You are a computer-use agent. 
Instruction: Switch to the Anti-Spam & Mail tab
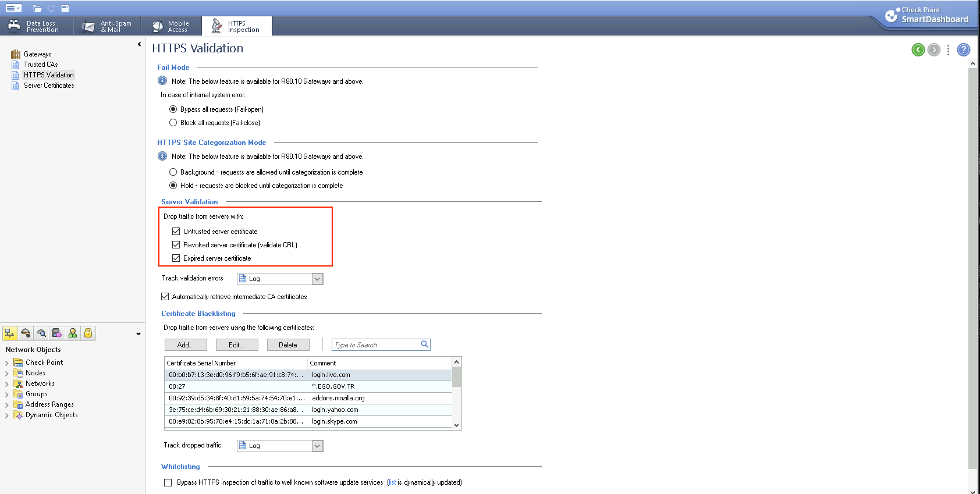click(108, 26)
